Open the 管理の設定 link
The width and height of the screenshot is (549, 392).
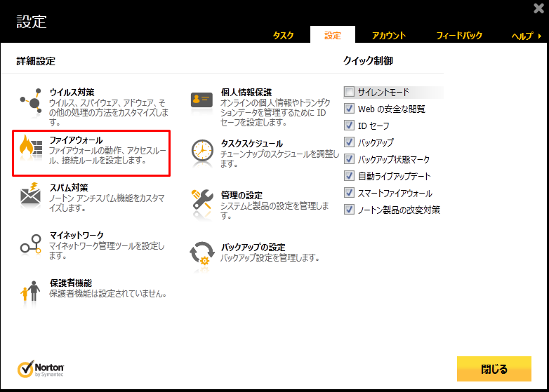(x=242, y=195)
